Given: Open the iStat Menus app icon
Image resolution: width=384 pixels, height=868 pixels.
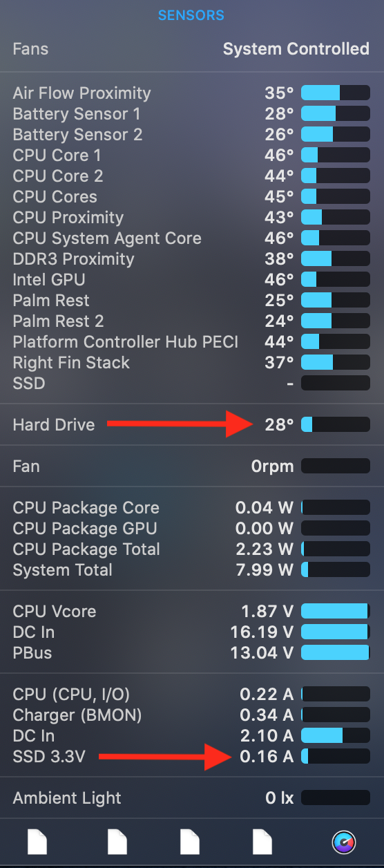Looking at the screenshot, I should point(343,842).
